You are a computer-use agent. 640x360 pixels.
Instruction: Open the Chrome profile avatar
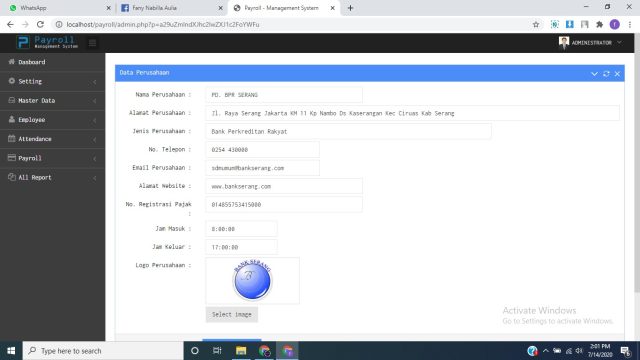[614, 24]
